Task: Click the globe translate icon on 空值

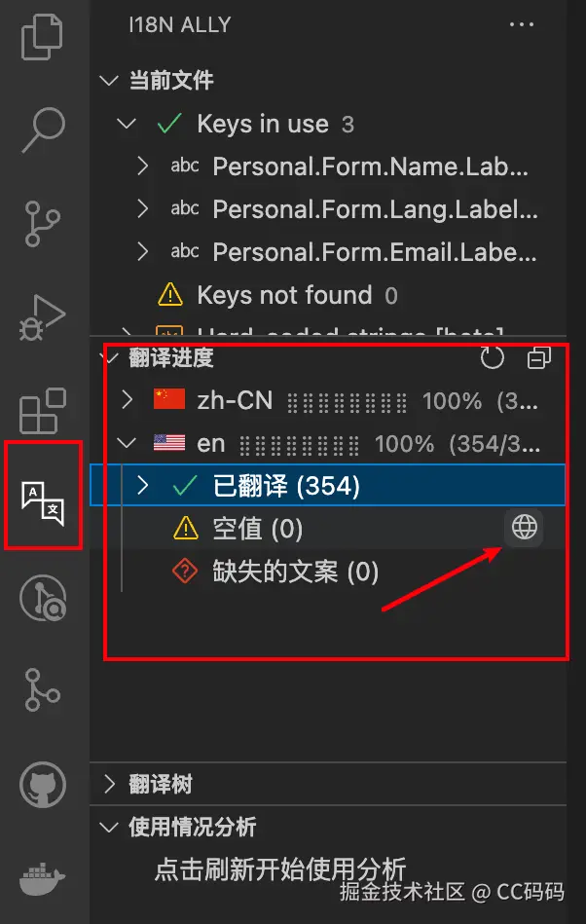Action: tap(524, 527)
